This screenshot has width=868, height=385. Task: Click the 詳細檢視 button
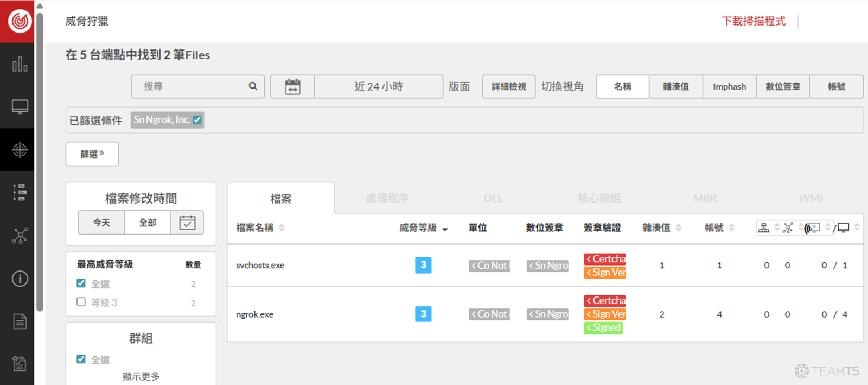(508, 87)
